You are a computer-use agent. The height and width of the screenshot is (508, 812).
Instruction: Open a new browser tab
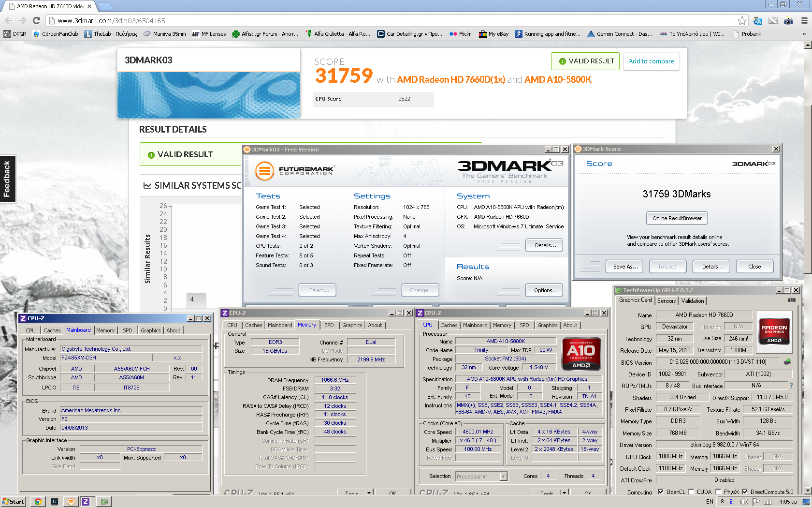(x=105, y=6)
